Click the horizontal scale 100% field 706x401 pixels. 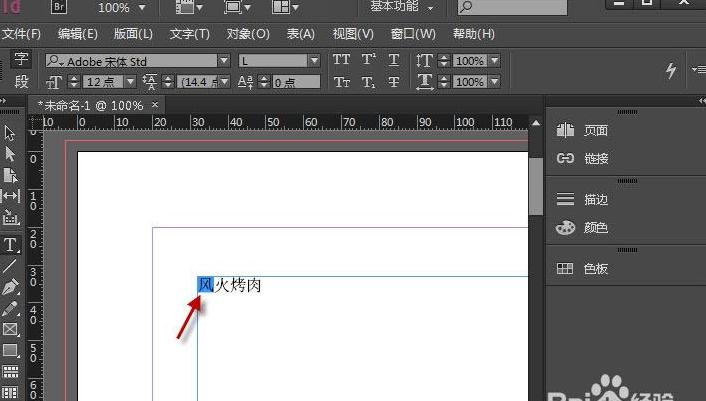pos(471,82)
